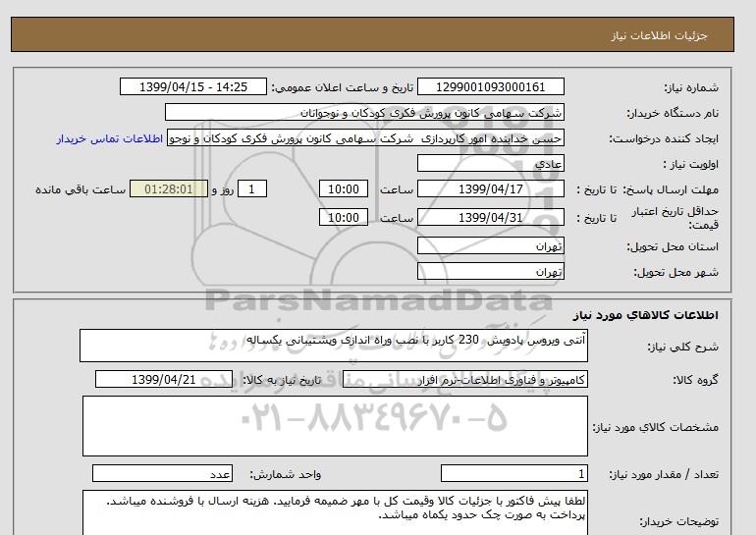Screen dimensions: 756x535
Task: Click the label «ایجاد کننده درخواست:»
Action: 664,138
